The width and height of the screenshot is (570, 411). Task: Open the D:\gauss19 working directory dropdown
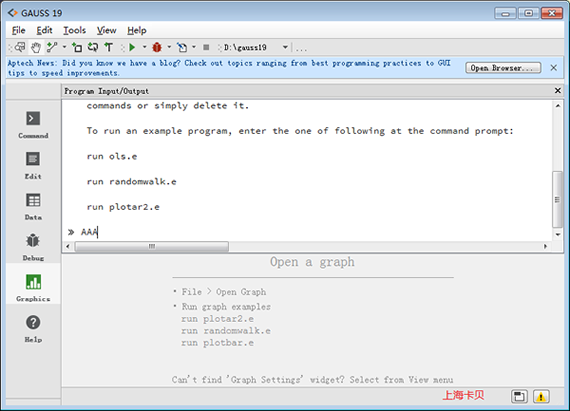click(285, 47)
